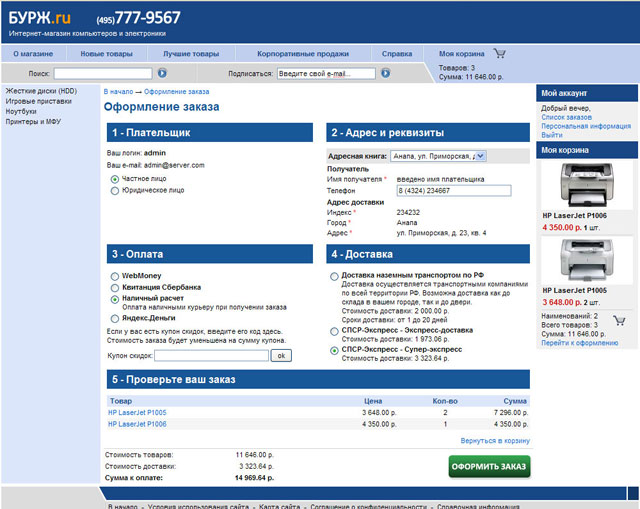Open Список заказов link in account panel

pyautogui.click(x=566, y=117)
